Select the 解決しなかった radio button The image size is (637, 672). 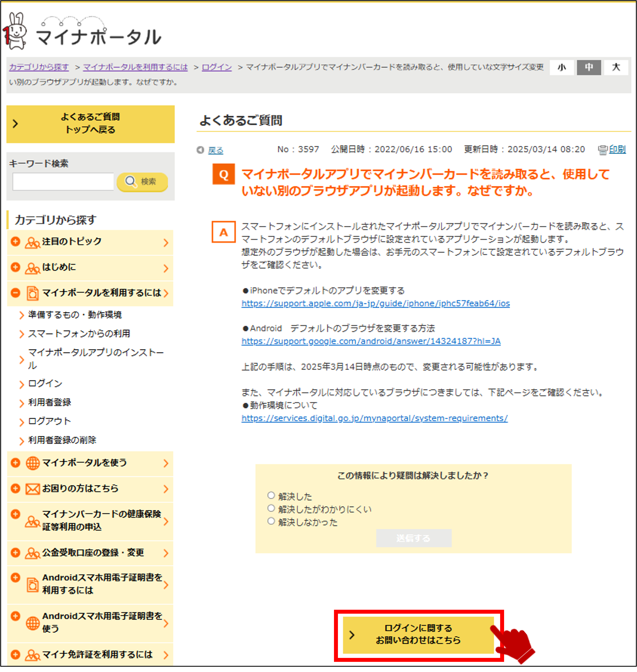coord(271,521)
